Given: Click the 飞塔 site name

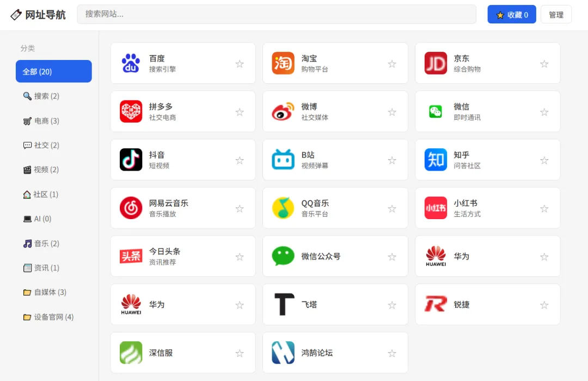Looking at the screenshot, I should click(309, 305).
